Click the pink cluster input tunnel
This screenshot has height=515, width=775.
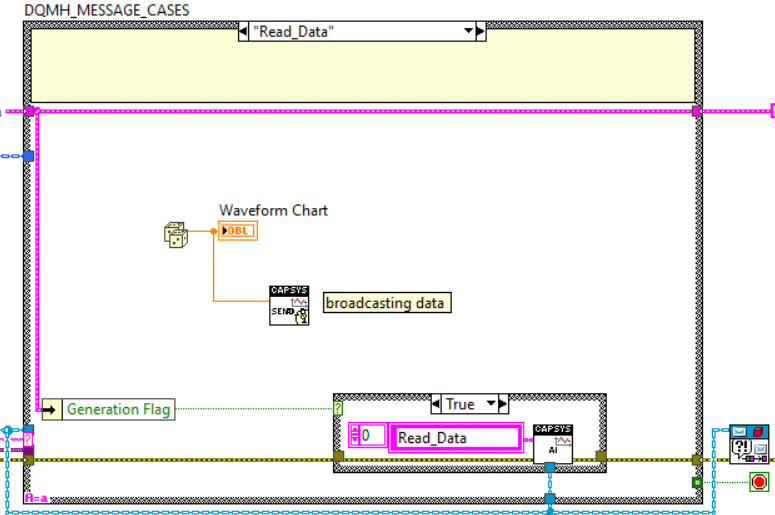[29, 111]
